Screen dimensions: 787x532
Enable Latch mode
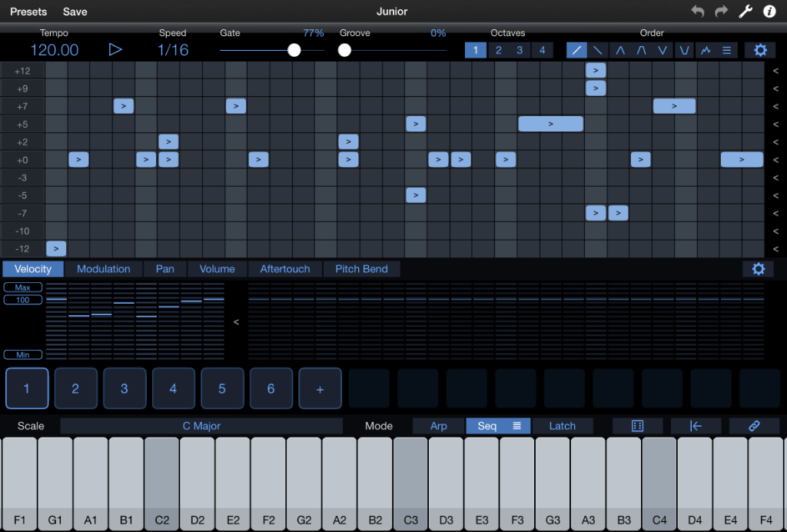(x=562, y=426)
